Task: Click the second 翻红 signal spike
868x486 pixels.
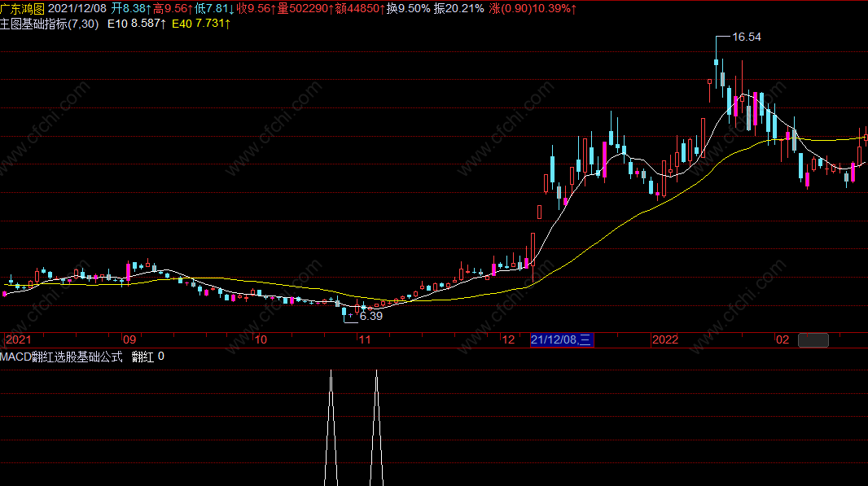Action: click(x=376, y=428)
